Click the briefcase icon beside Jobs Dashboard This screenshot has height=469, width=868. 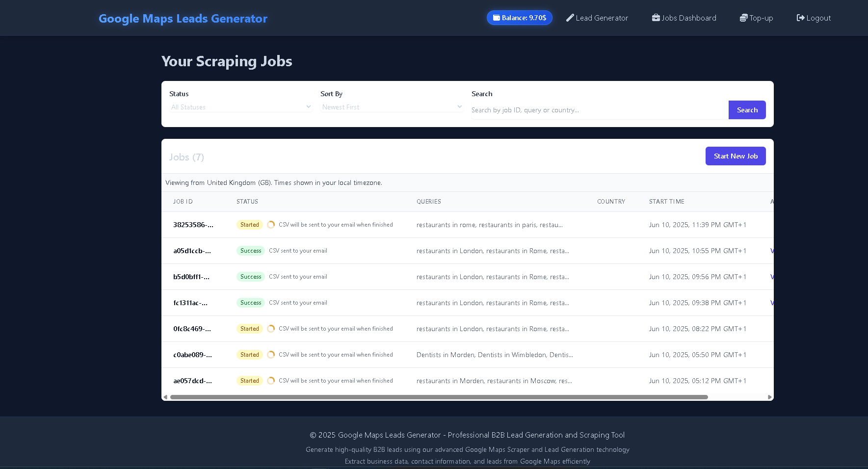click(x=656, y=17)
